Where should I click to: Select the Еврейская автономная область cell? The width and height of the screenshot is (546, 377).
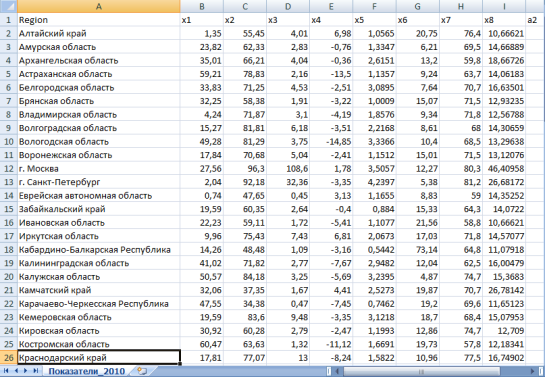(99, 196)
